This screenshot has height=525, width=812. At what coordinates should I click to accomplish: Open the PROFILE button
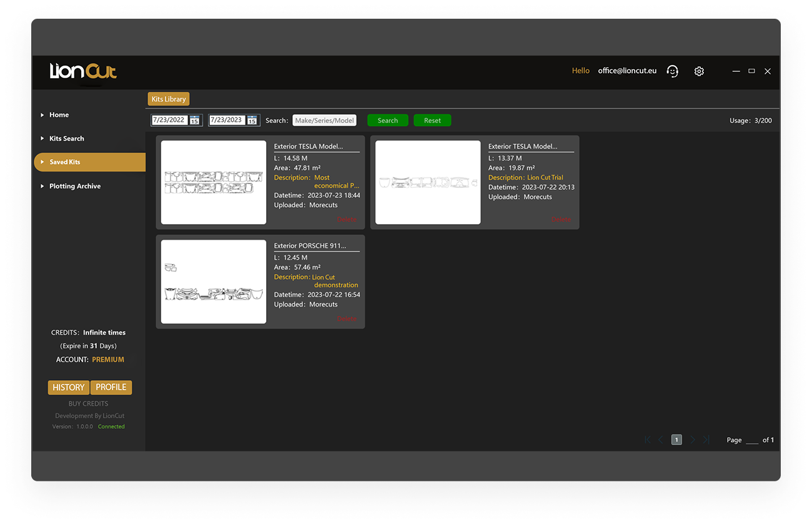pyautogui.click(x=111, y=388)
